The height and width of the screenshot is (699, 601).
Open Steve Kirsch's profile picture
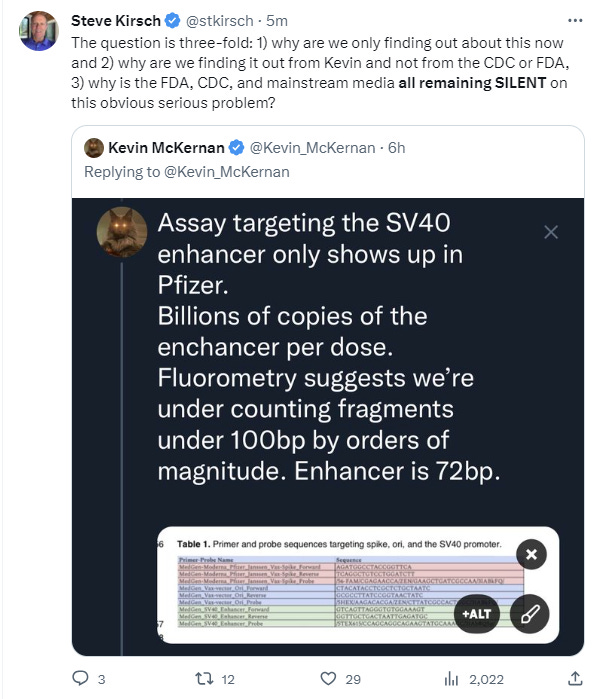pyautogui.click(x=38, y=32)
